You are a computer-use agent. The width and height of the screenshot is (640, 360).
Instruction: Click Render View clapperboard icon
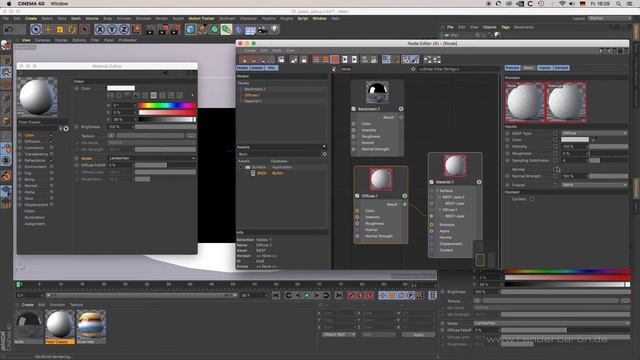point(150,29)
